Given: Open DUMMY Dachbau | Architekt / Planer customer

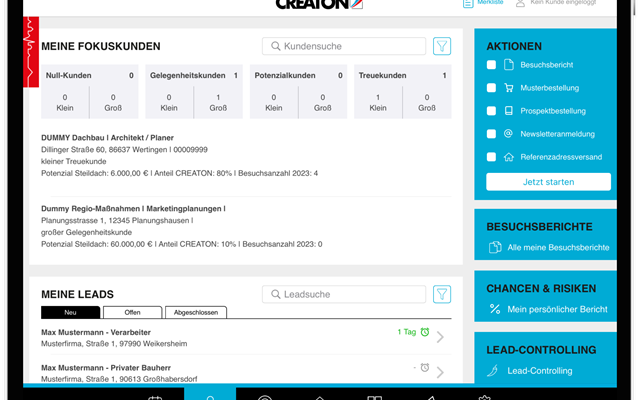Looking at the screenshot, I should pos(107,138).
